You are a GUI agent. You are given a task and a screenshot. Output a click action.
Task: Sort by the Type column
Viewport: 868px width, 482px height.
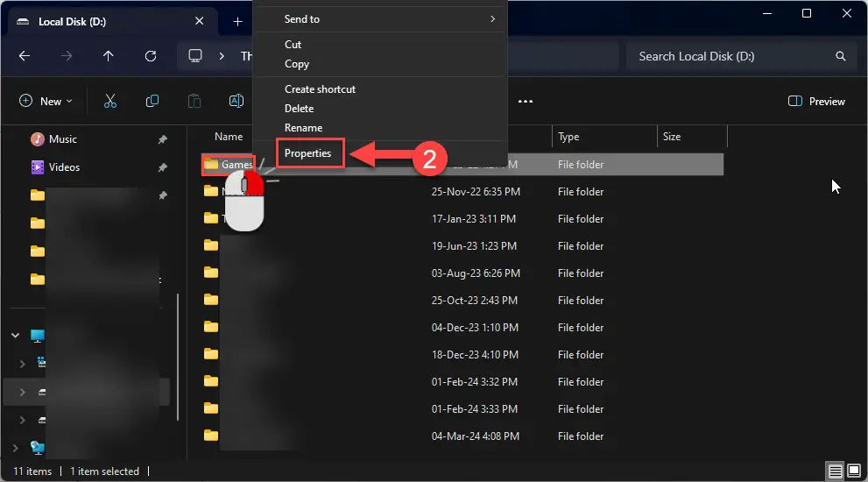(568, 137)
